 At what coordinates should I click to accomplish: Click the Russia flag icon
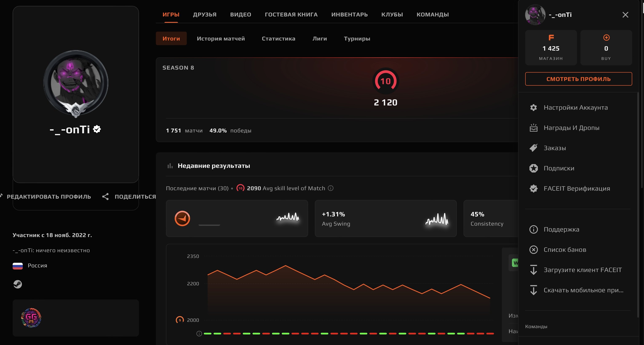[x=17, y=266]
